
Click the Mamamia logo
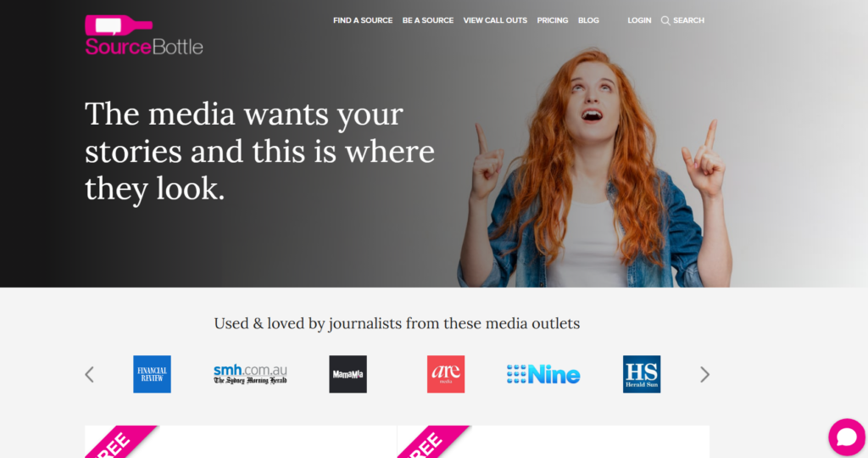point(348,374)
